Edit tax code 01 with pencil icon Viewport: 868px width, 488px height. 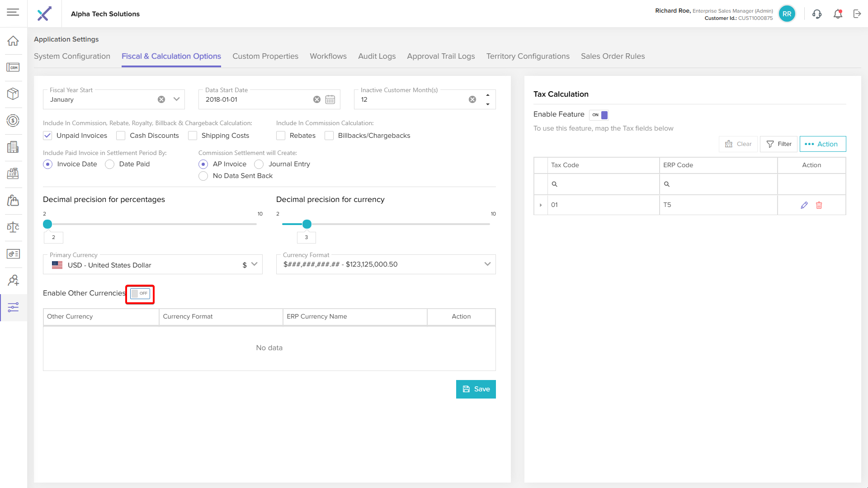804,205
